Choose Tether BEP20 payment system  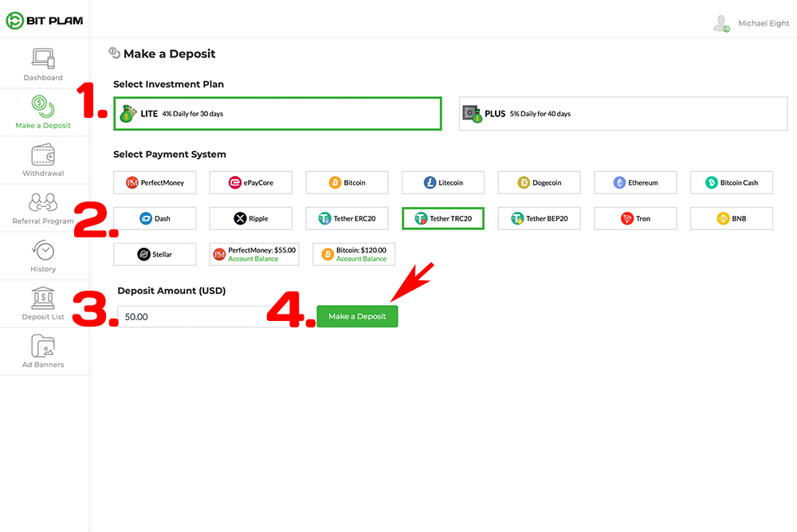click(539, 218)
